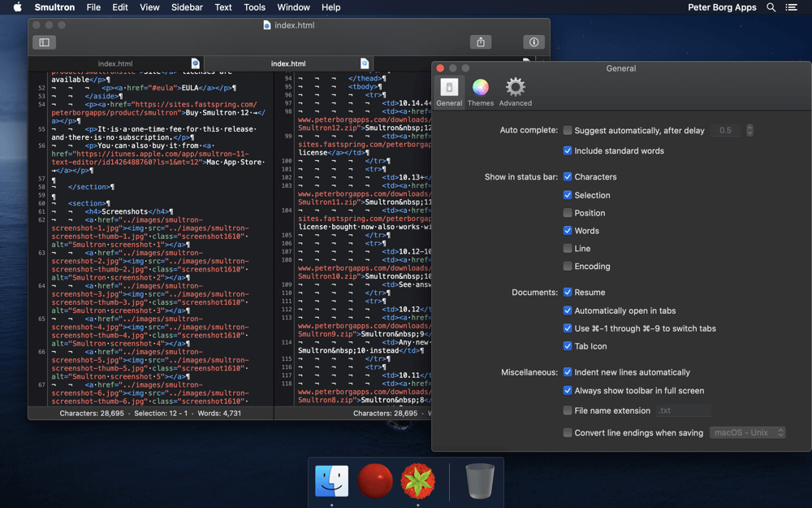The width and height of the screenshot is (812, 508).
Task: Open the Tools menu
Action: pyautogui.click(x=254, y=7)
